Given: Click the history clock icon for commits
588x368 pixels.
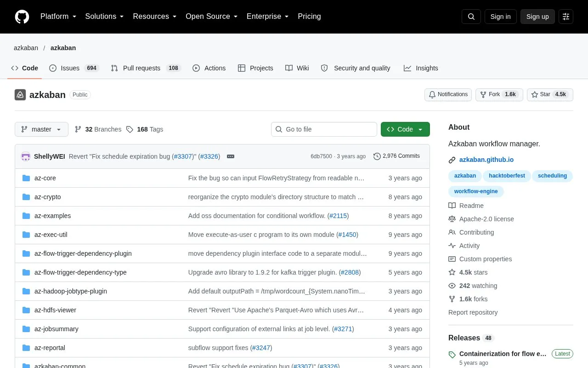Looking at the screenshot, I should point(377,156).
